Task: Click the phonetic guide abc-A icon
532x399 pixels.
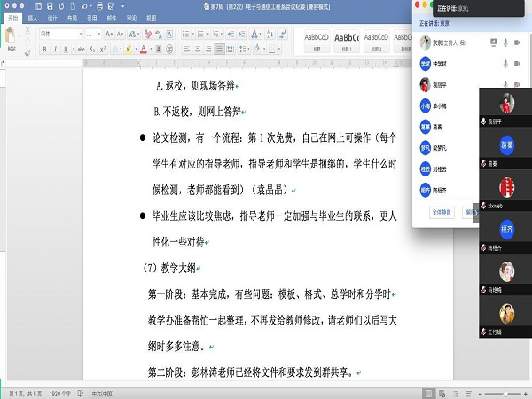Action: tap(159, 34)
